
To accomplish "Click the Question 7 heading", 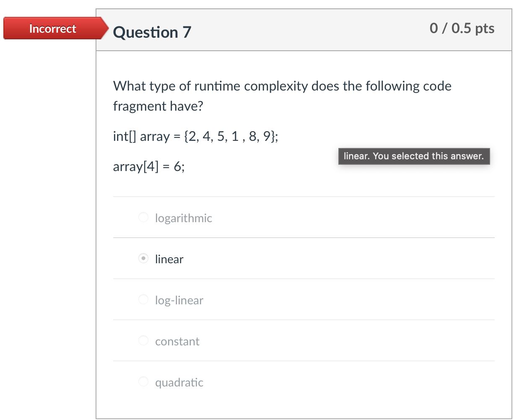I will [x=153, y=31].
